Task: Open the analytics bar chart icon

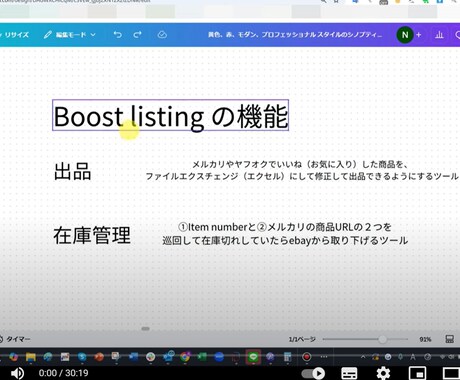Action: coord(439,35)
